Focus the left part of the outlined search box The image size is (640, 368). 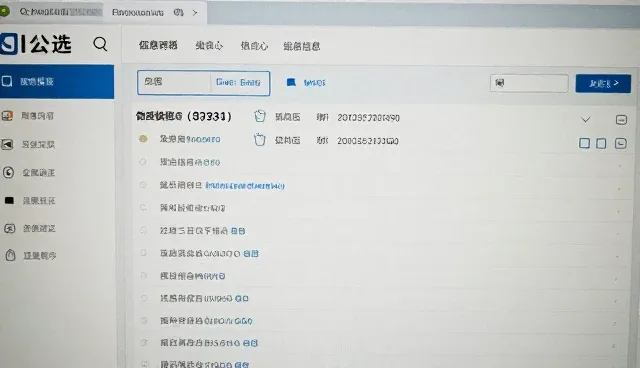tap(174, 82)
